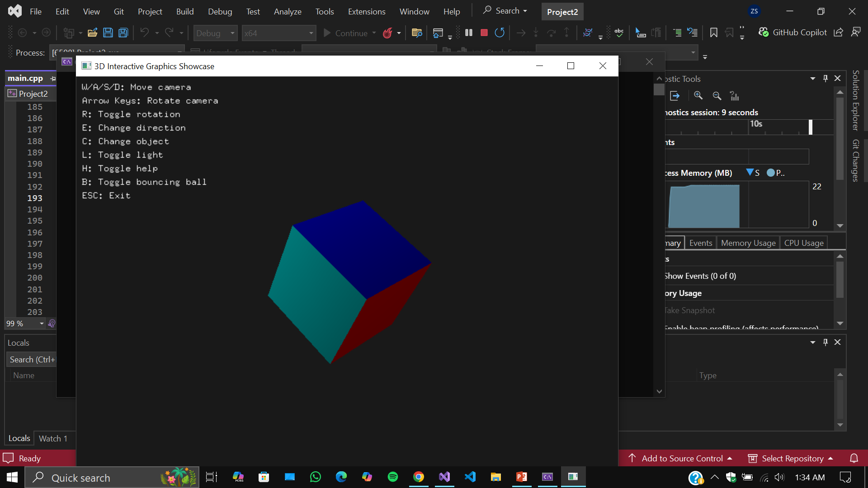Click the Undo arrow icon
The height and width of the screenshot is (488, 868).
pos(144,33)
